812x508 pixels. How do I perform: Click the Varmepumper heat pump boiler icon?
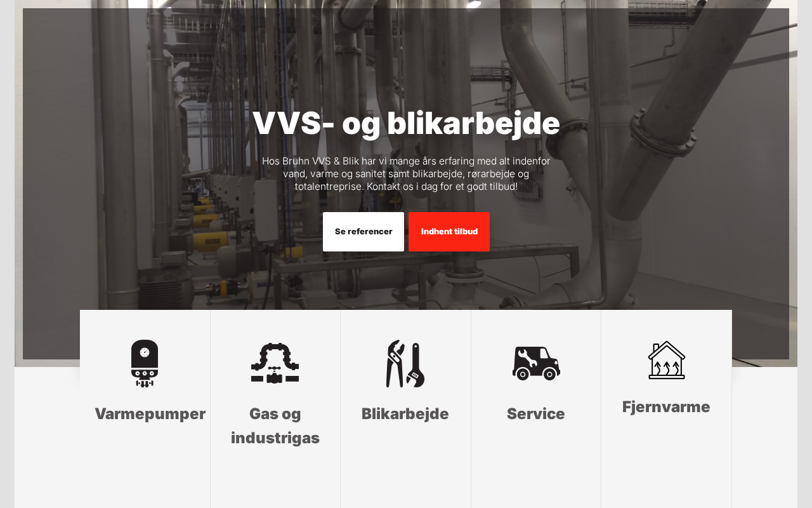click(145, 363)
